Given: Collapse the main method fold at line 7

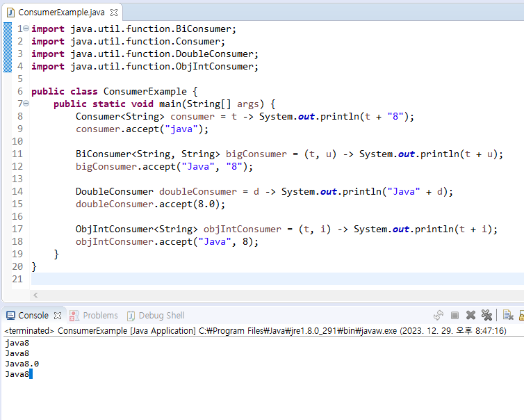Looking at the screenshot, I should click(26, 104).
